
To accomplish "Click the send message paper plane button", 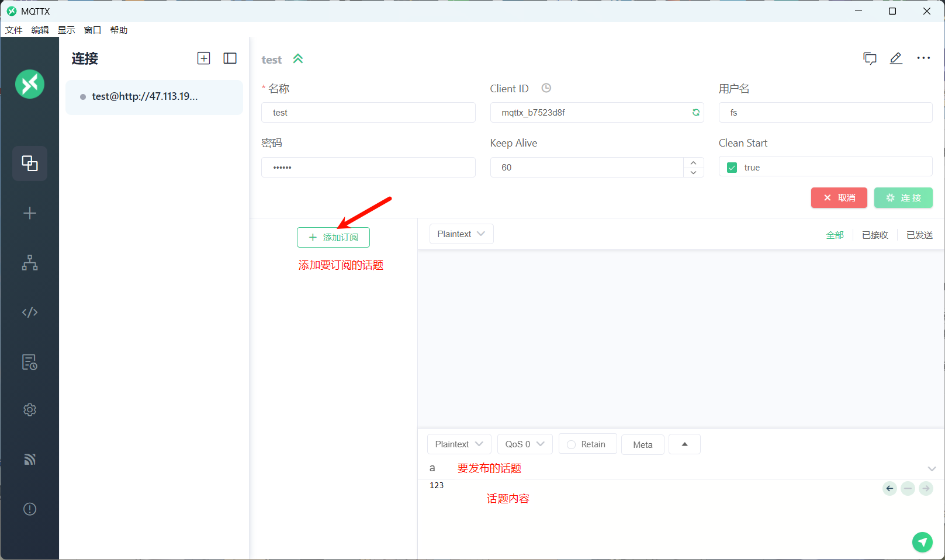I will 922,542.
